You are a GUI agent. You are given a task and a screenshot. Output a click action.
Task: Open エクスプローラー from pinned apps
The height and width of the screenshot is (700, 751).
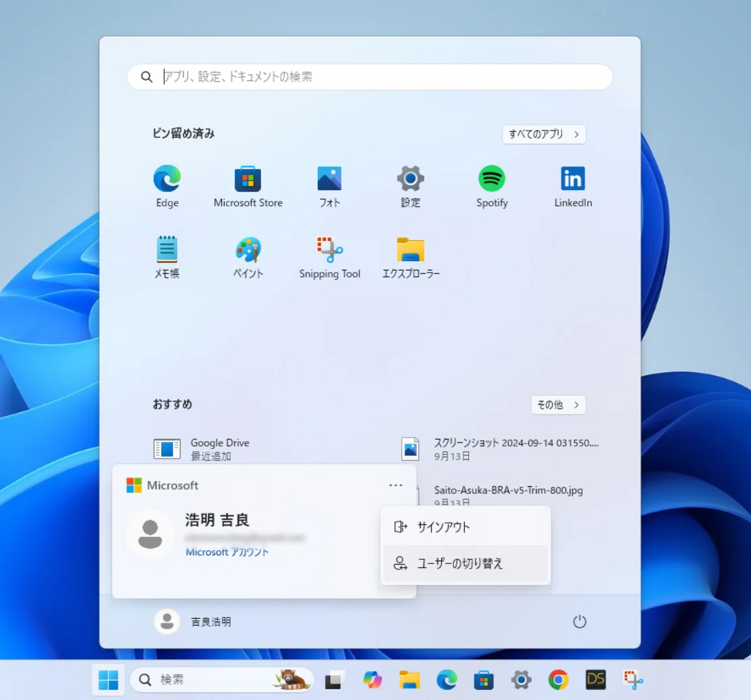pos(411,257)
